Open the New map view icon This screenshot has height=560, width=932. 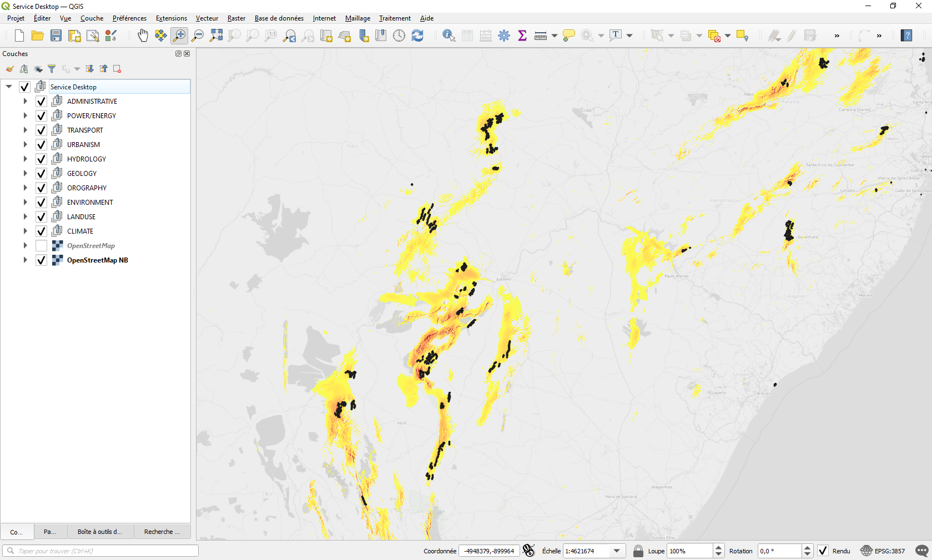[326, 36]
